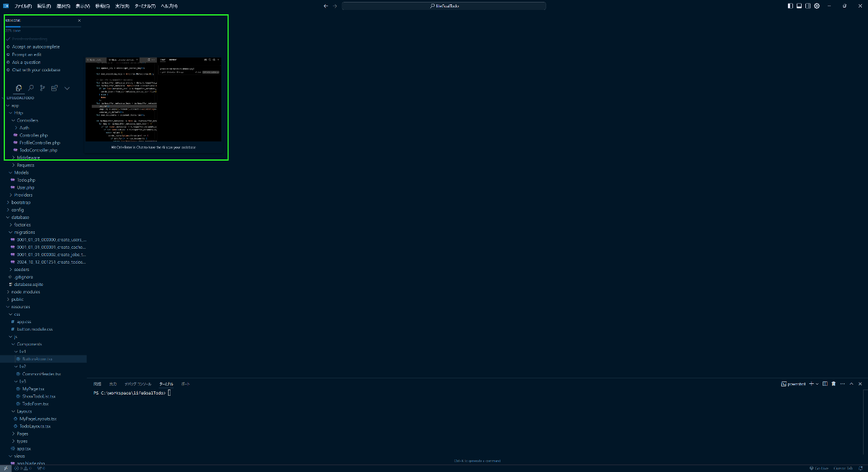Open database.sqlite file
Screen dimensions: 868x472
(x=29, y=284)
